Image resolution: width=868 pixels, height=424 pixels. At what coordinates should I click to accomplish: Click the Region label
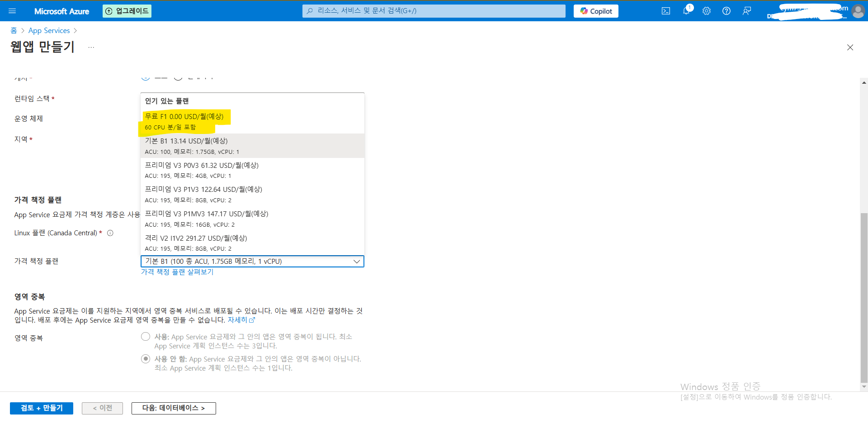21,139
